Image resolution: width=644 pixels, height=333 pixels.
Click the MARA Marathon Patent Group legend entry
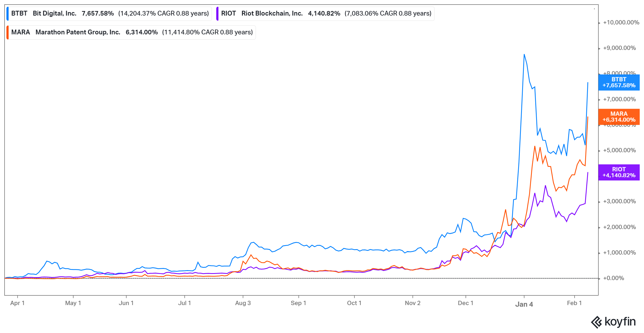131,32
